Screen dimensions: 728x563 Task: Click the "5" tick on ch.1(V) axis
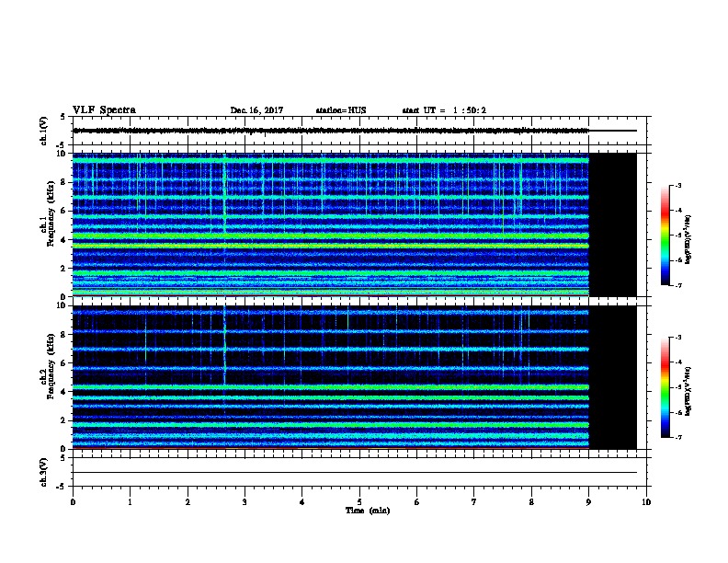click(63, 117)
